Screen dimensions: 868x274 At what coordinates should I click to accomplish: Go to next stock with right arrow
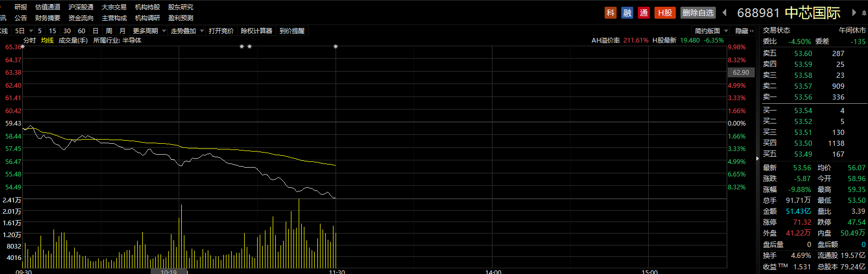click(x=853, y=12)
